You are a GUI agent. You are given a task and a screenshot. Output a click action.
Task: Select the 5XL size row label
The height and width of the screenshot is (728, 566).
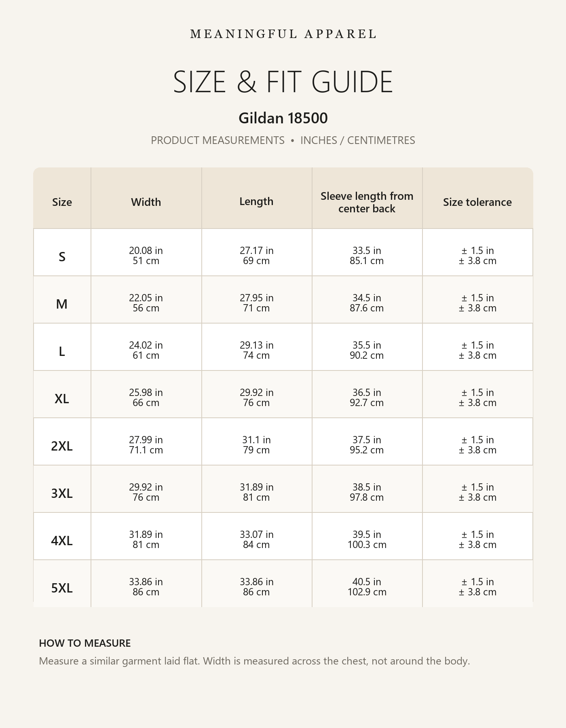(62, 588)
